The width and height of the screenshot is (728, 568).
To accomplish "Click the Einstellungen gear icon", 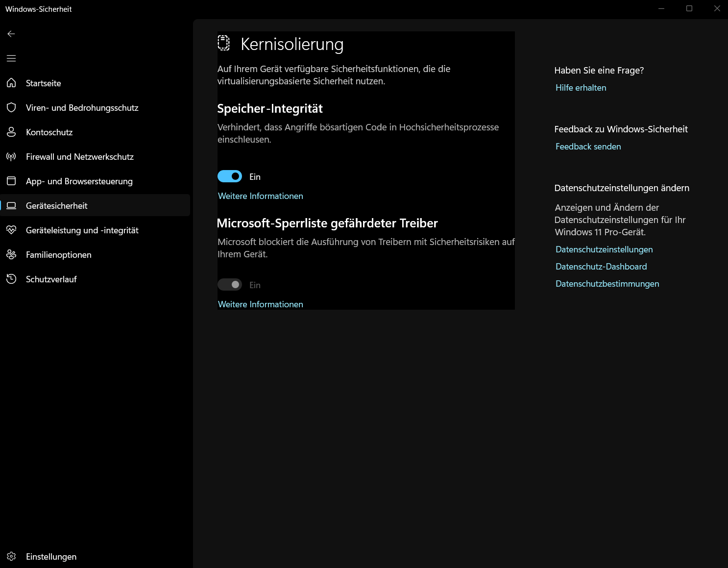I will (11, 556).
